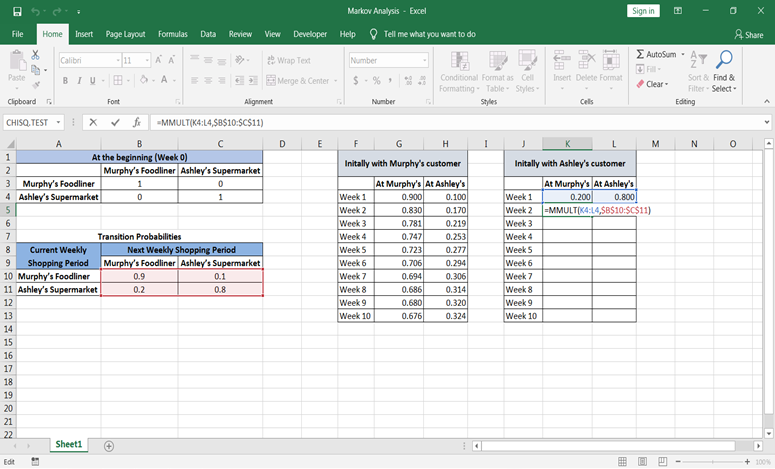Click Merge & Center button

[298, 81]
